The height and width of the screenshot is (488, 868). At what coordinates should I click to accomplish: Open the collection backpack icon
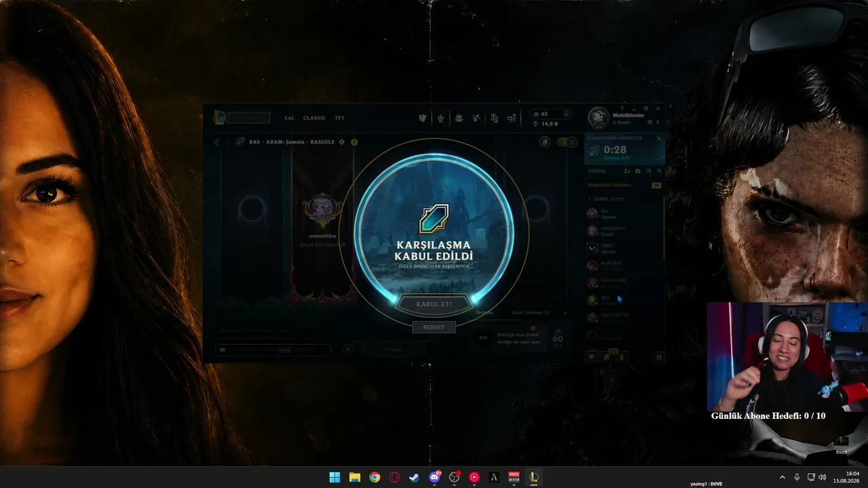458,118
